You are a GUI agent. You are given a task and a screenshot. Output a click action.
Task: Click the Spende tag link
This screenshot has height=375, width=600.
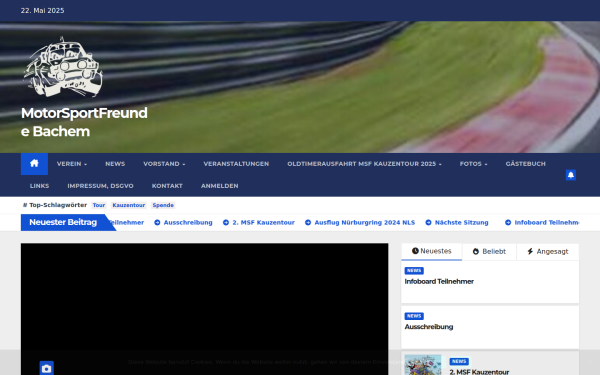pos(163,205)
